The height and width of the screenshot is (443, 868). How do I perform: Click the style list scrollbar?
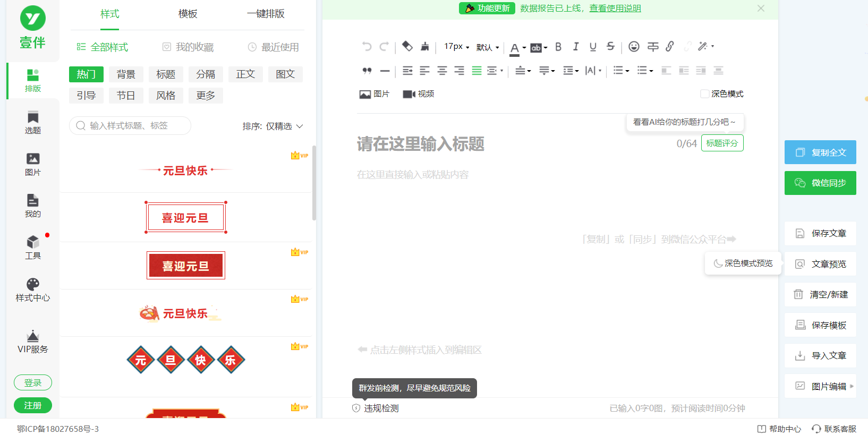[x=314, y=183]
